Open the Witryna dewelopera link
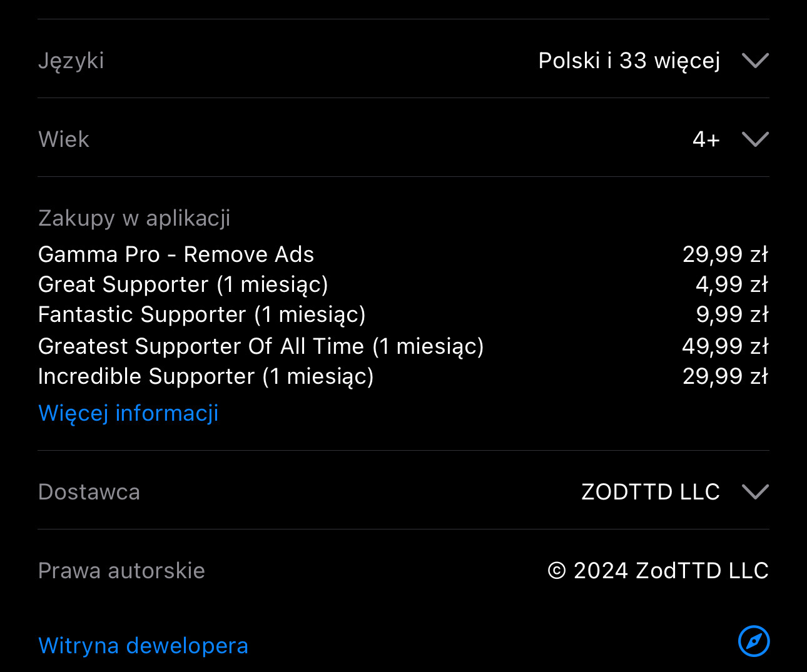The image size is (807, 672). (143, 646)
